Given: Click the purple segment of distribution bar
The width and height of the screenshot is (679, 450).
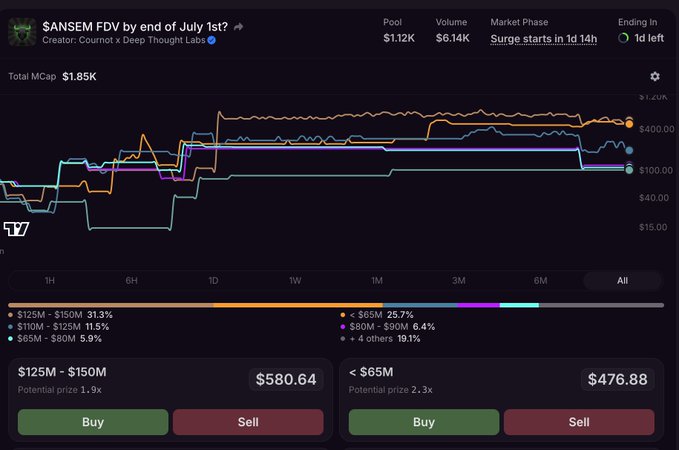Looking at the screenshot, I should (478, 305).
